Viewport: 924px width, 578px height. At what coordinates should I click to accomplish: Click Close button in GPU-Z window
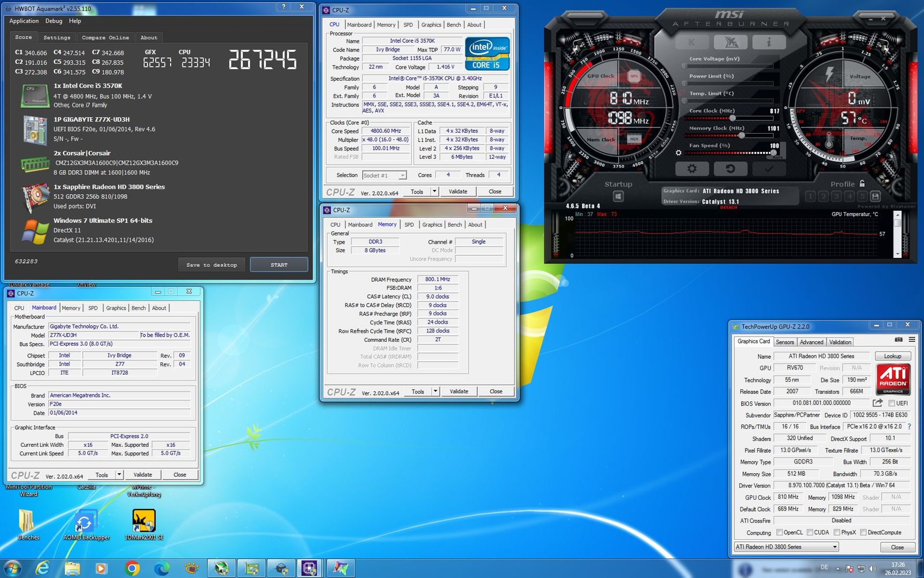click(897, 547)
